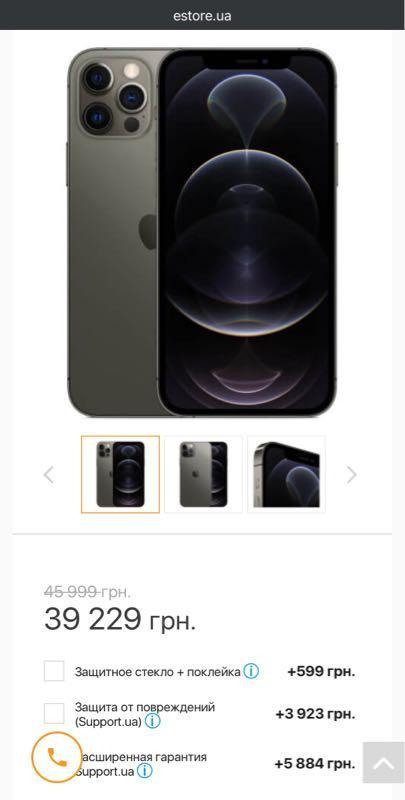The width and height of the screenshot is (405, 800).
Task: Show next thumbnails with right arrow
Action: point(352,474)
